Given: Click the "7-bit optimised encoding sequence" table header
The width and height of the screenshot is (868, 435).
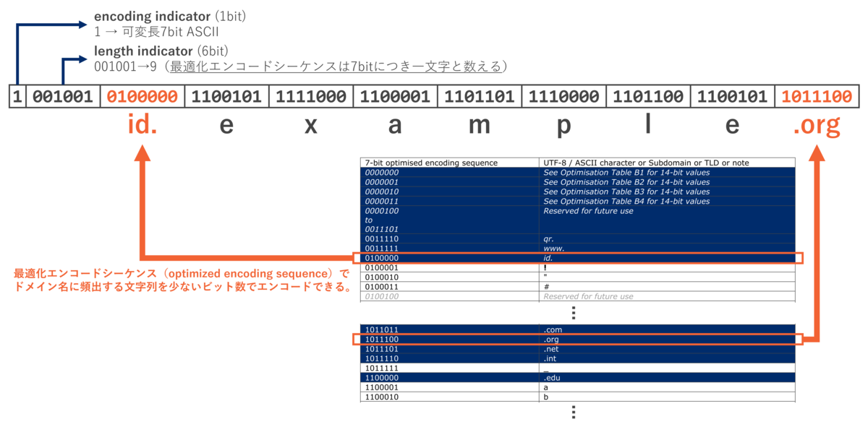Looking at the screenshot, I should click(431, 163).
